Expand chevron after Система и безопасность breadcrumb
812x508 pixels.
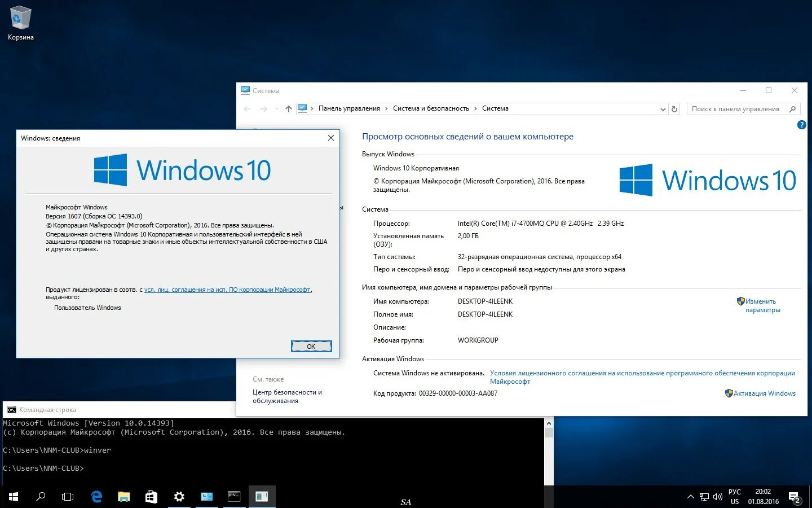(475, 108)
